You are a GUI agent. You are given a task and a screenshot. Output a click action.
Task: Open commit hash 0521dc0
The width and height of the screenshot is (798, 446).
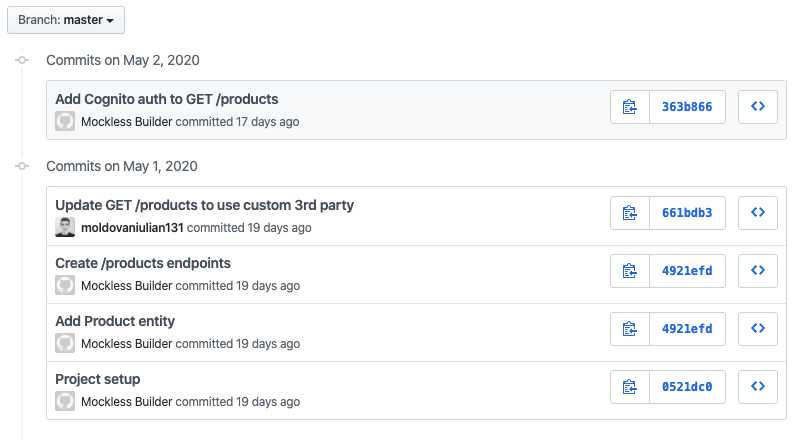click(687, 387)
